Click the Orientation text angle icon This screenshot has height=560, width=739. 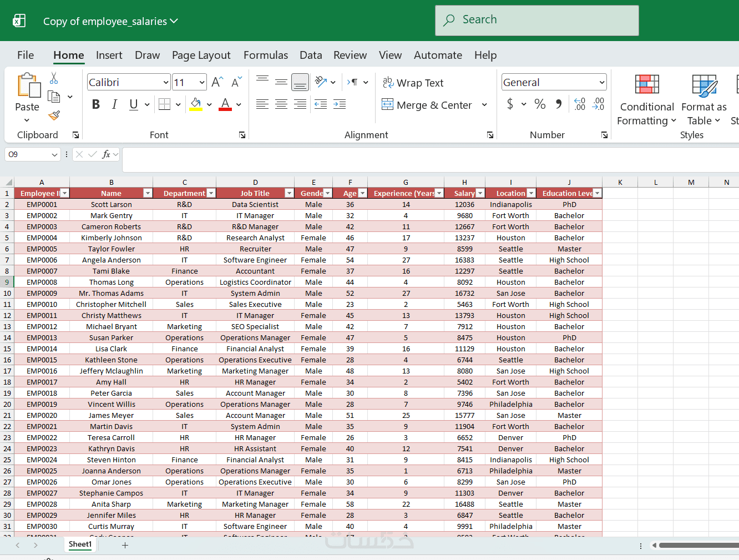[x=321, y=82]
